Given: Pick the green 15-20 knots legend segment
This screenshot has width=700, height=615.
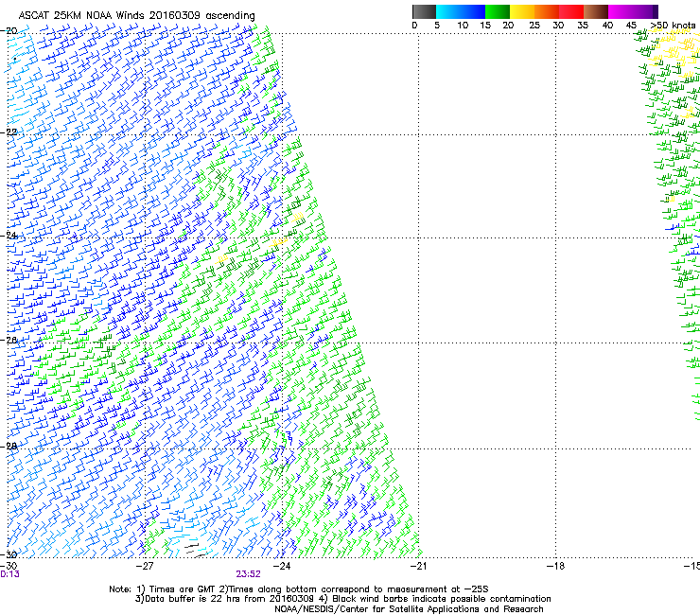Looking at the screenshot, I should coord(498,11).
